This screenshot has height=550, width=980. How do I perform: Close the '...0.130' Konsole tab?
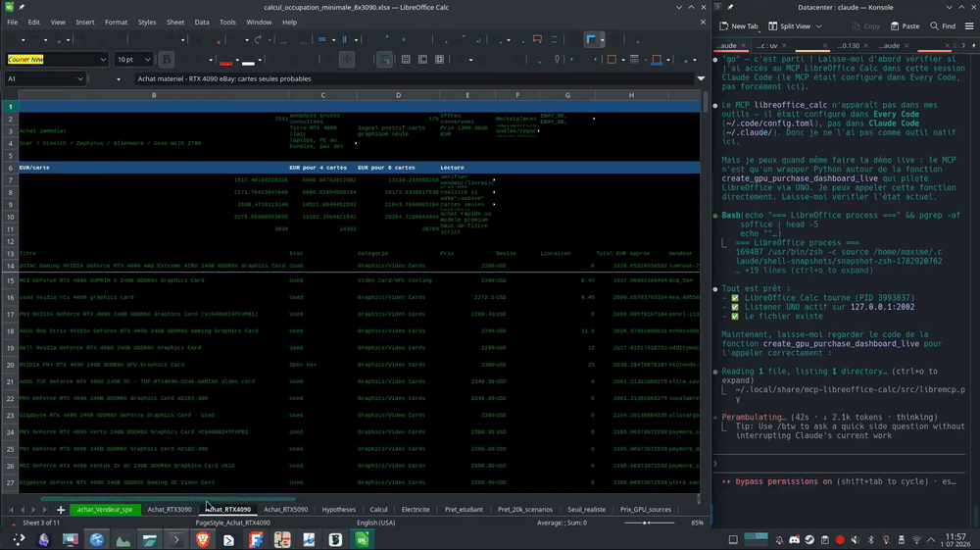[x=865, y=46]
